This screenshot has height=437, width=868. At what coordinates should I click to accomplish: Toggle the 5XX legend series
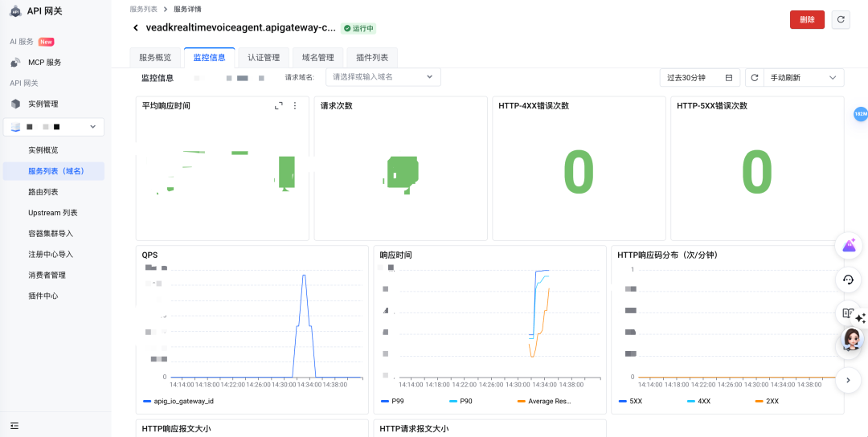631,401
